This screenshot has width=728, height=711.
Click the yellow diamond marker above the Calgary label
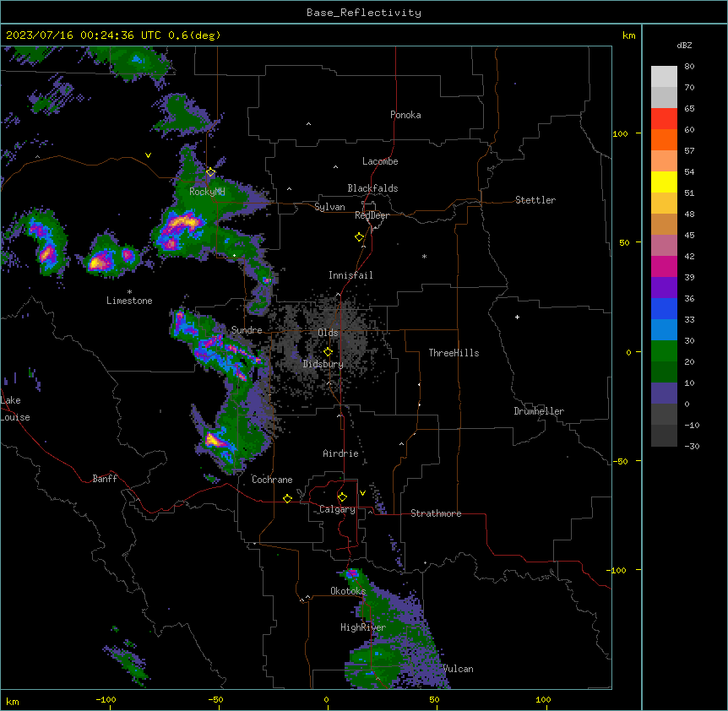click(342, 497)
